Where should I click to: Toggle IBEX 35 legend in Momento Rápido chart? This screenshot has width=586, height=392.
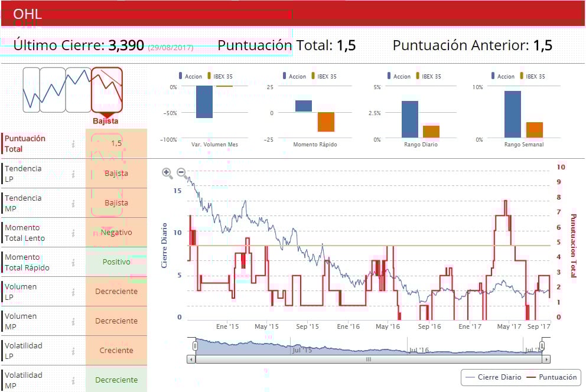pyautogui.click(x=324, y=76)
